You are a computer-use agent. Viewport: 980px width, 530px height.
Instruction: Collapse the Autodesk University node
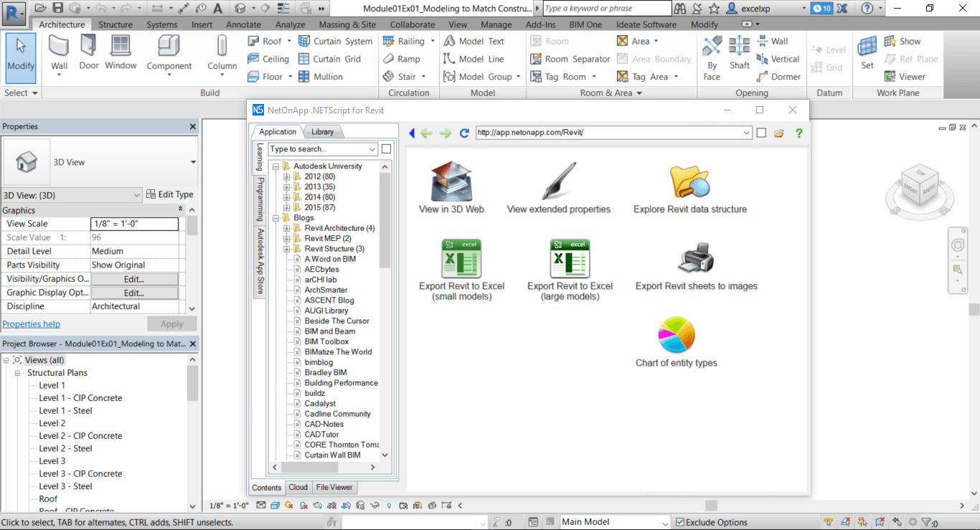pyautogui.click(x=276, y=166)
